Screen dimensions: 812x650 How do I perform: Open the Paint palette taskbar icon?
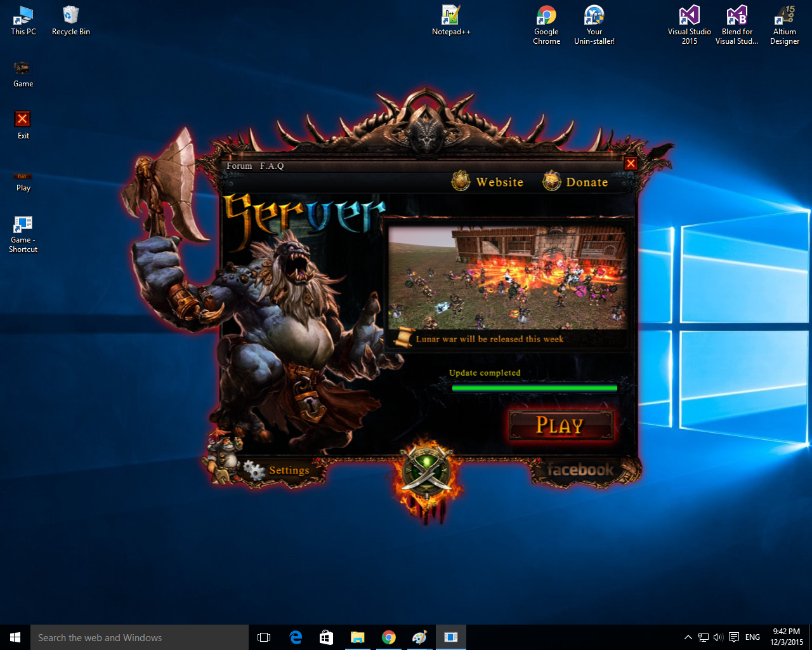coord(420,637)
